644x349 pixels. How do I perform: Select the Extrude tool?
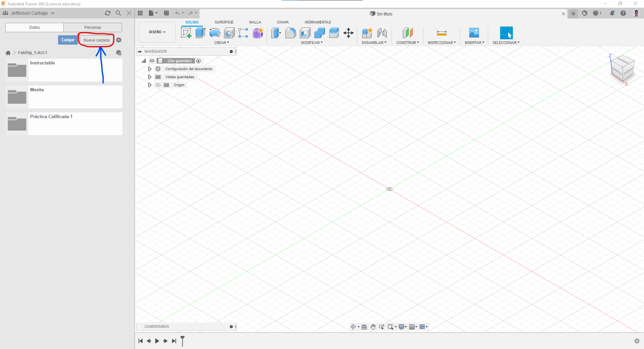coord(200,33)
